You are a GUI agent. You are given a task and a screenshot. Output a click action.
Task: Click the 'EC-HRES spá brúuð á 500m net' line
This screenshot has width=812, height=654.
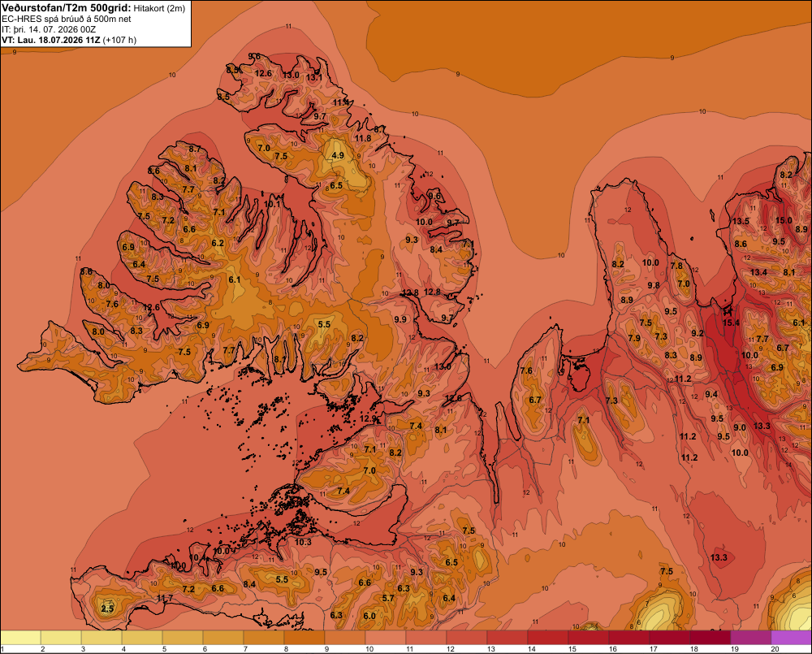coord(67,19)
